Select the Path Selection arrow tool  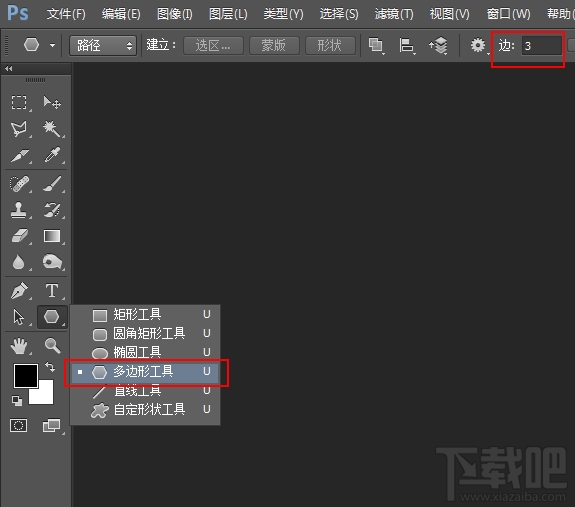(x=18, y=317)
